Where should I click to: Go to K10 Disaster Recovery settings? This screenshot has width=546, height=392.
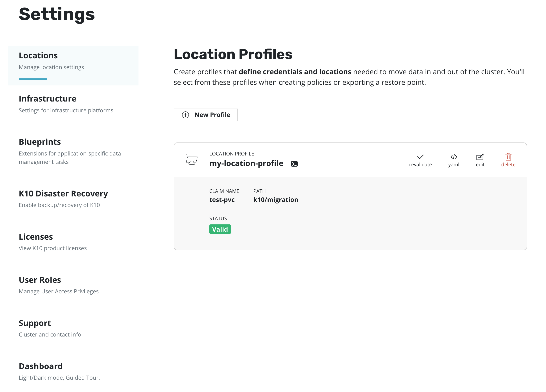coord(63,194)
